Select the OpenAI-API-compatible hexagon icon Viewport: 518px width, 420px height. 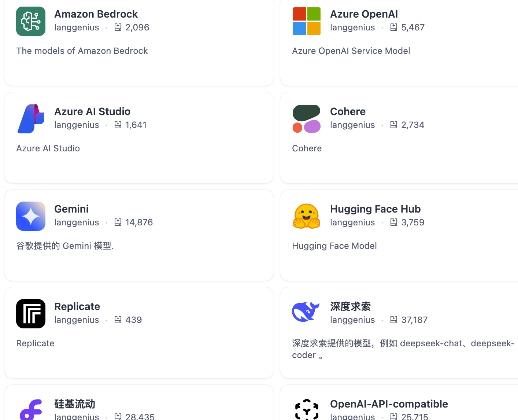tap(307, 409)
